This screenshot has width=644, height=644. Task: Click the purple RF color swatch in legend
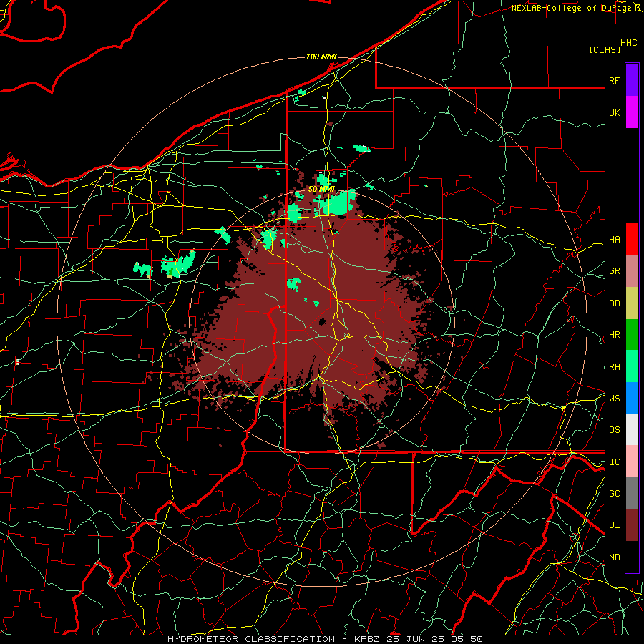pyautogui.click(x=632, y=80)
